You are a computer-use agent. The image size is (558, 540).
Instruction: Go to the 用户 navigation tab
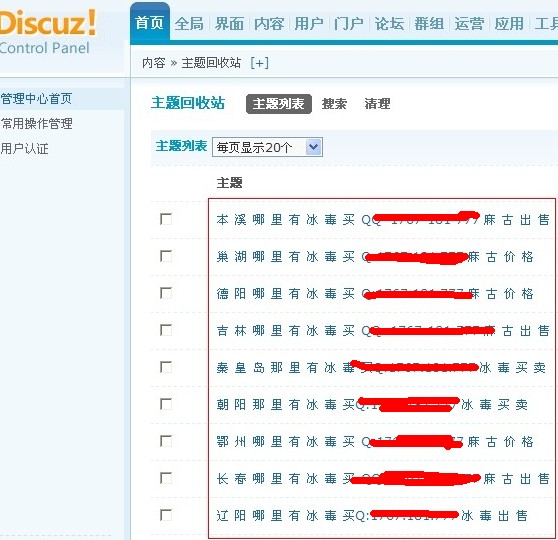(x=309, y=24)
